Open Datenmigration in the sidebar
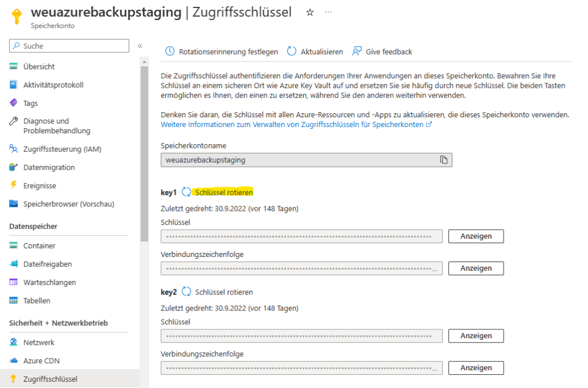The image size is (588, 388). [x=49, y=167]
